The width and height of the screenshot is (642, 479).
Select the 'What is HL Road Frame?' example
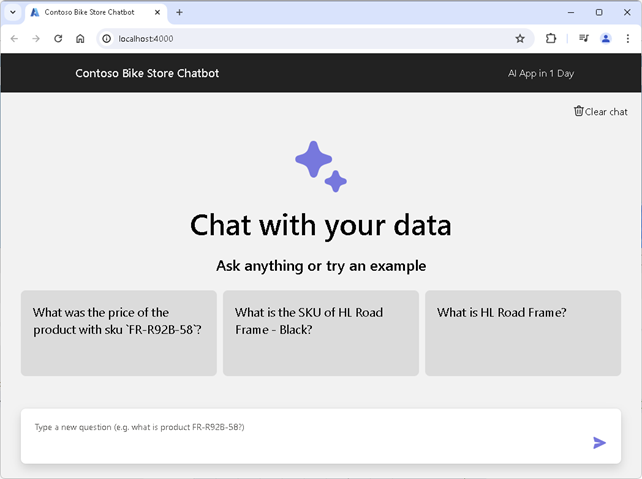coord(523,333)
